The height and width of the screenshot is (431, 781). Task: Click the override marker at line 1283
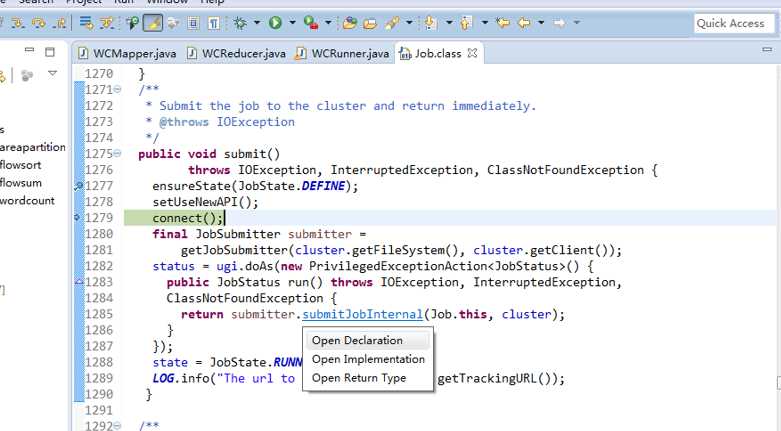79,282
